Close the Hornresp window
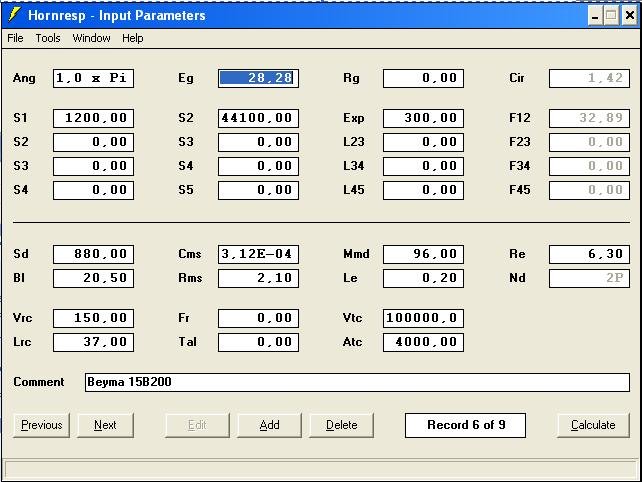The image size is (642, 482). tap(630, 16)
